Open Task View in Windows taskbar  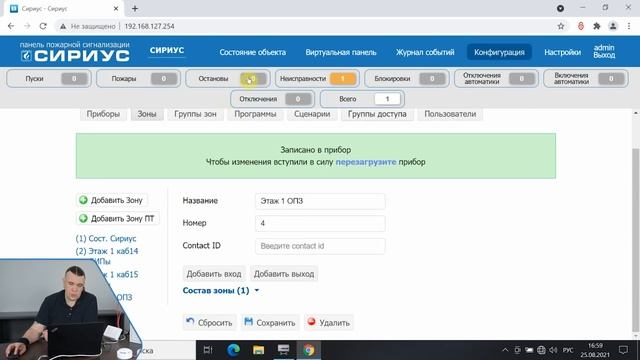[208, 350]
